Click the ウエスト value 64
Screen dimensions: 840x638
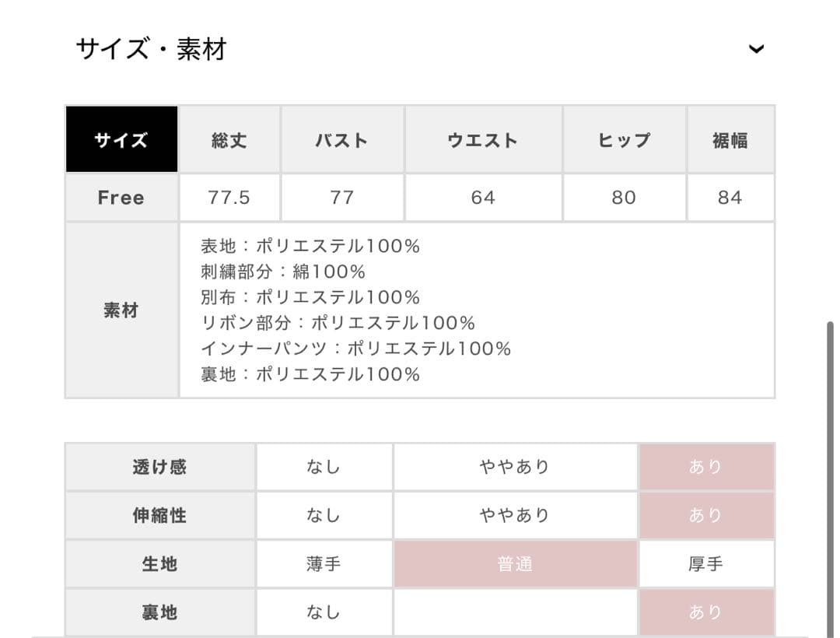pyautogui.click(x=483, y=197)
